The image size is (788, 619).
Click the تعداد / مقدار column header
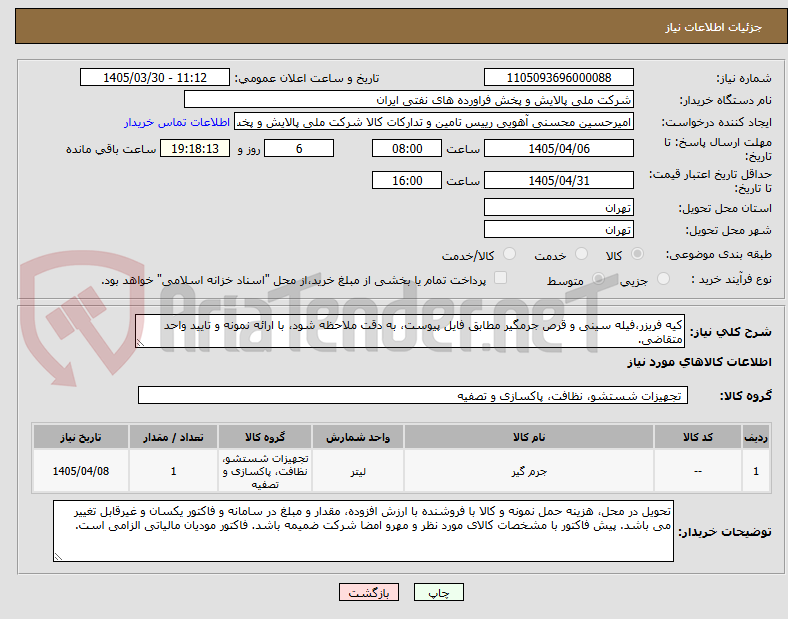[x=173, y=437]
